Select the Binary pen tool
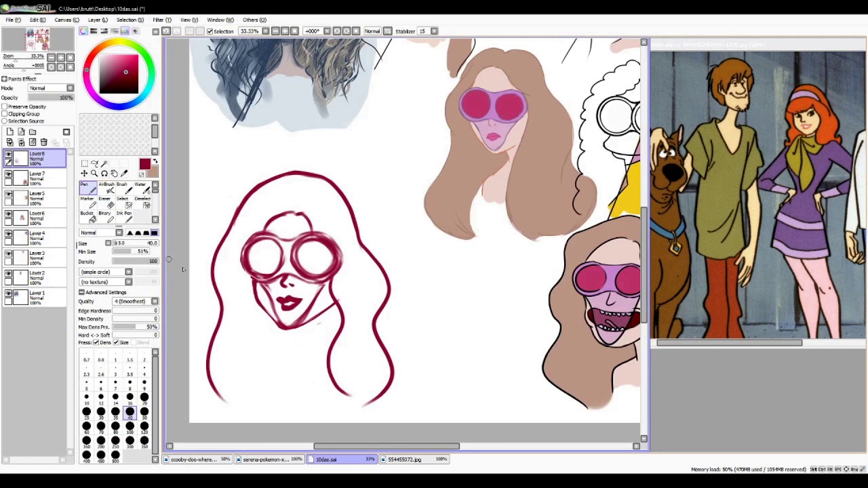Image resolution: width=868 pixels, height=488 pixels. pos(106,216)
